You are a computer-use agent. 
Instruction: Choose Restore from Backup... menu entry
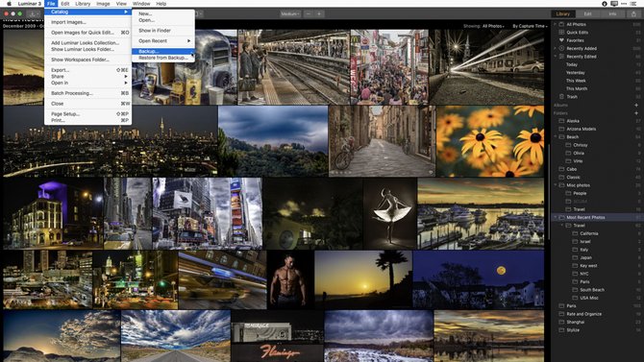pyautogui.click(x=163, y=58)
